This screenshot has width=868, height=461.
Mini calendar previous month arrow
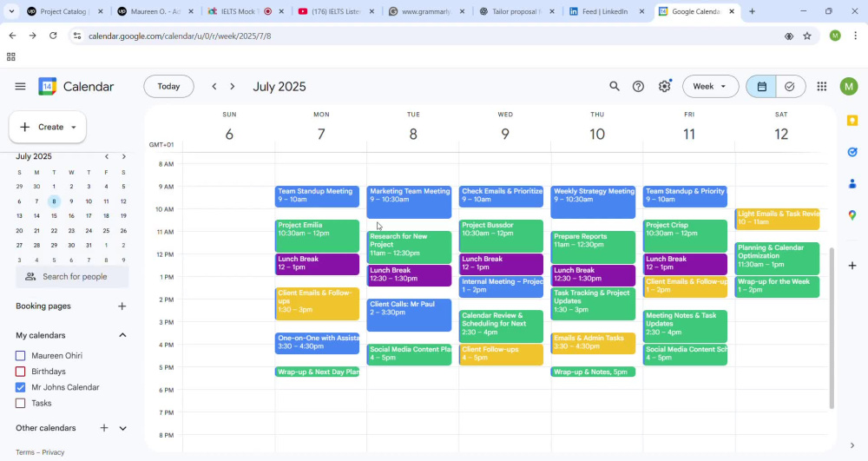pos(107,156)
